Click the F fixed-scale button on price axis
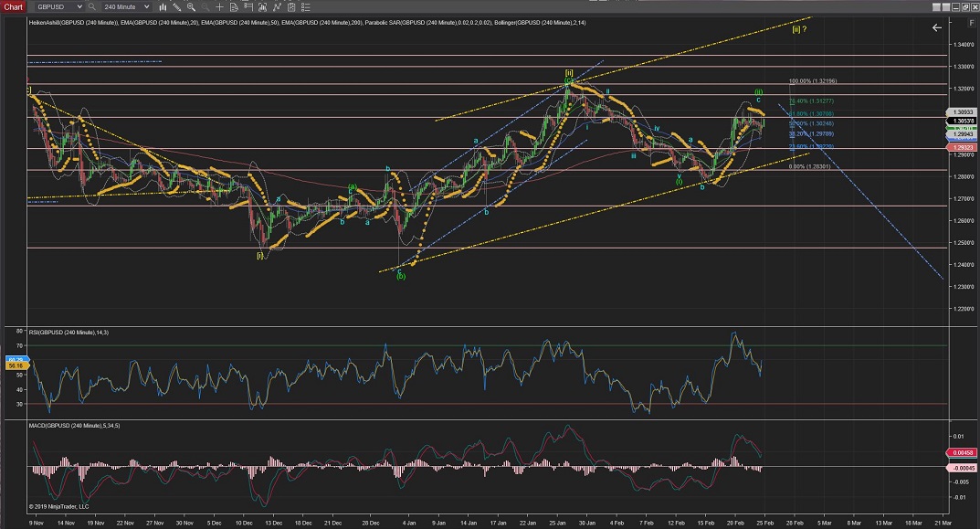The width and height of the screenshot is (980, 529). pos(971,23)
